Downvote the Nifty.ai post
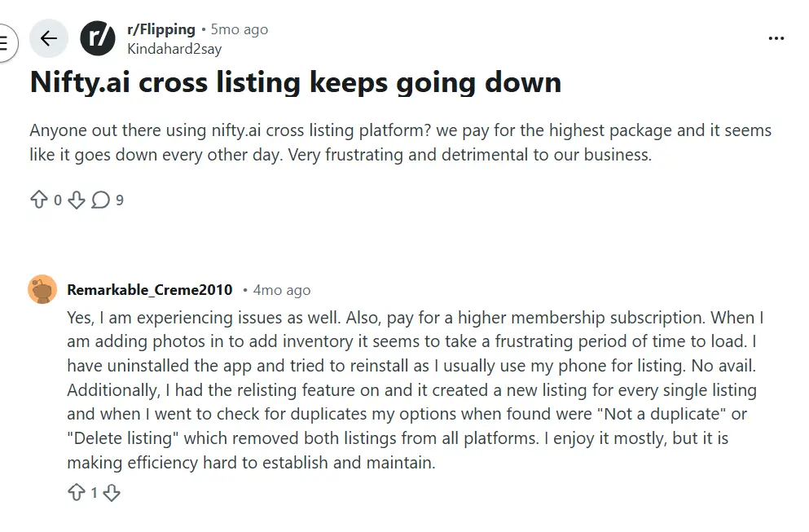 click(76, 200)
